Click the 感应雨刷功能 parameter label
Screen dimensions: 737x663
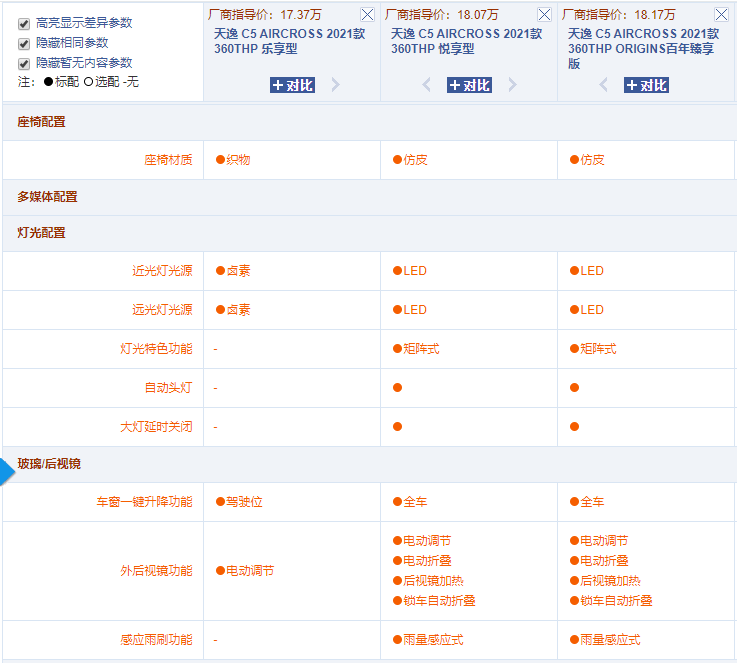point(156,640)
